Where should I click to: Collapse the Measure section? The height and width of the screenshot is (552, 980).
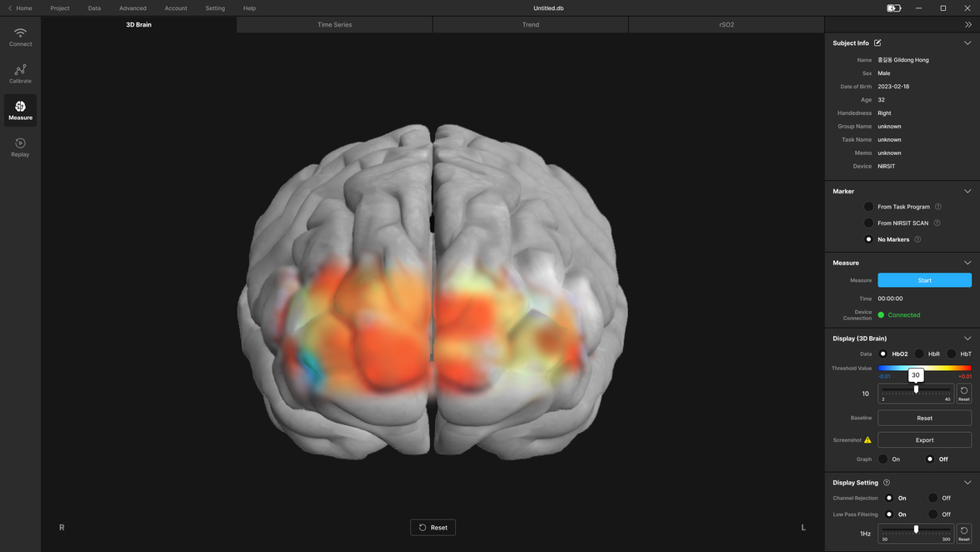pos(967,263)
